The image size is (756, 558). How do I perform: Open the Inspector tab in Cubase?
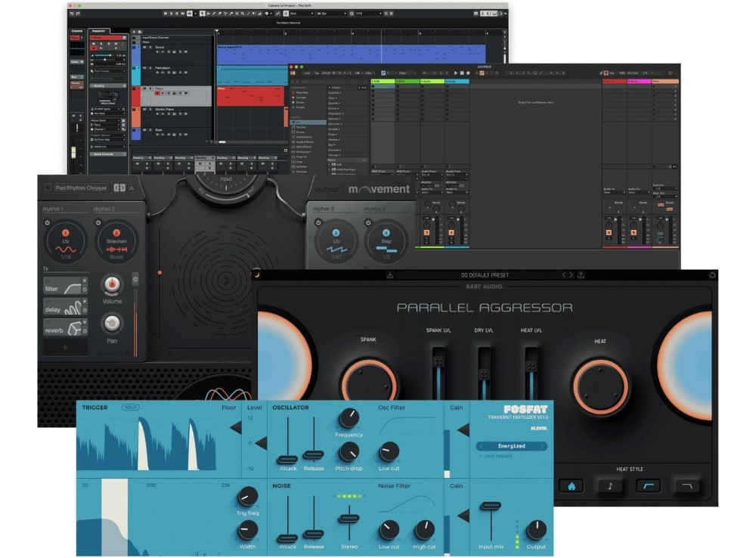pyautogui.click(x=98, y=31)
